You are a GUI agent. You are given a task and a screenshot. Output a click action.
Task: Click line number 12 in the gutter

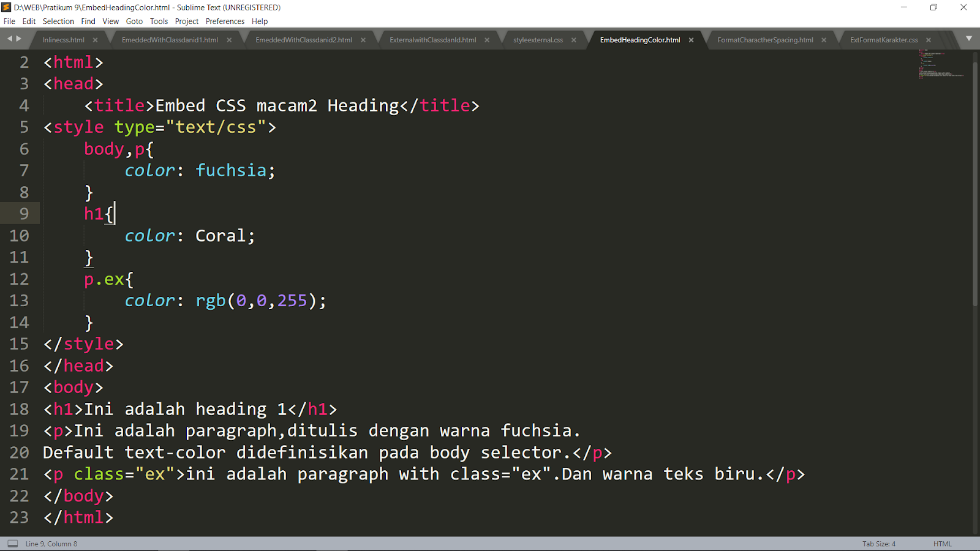pyautogui.click(x=19, y=279)
